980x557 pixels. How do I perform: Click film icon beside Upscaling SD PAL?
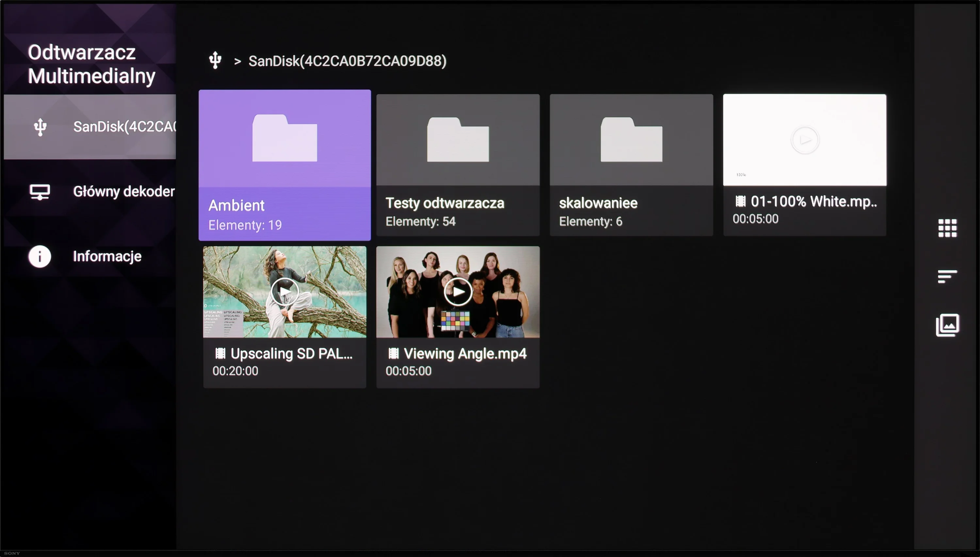(220, 353)
